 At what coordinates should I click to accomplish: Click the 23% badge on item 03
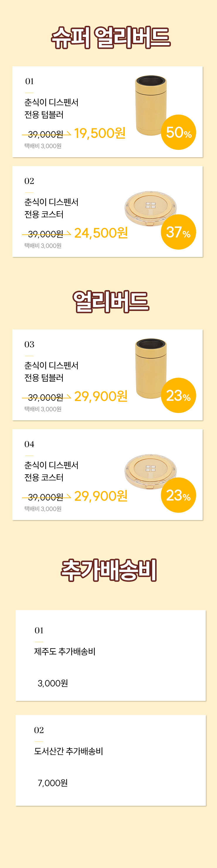point(179,395)
